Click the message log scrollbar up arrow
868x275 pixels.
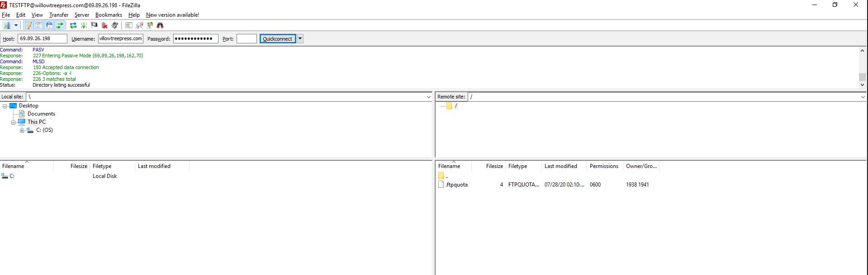click(x=862, y=51)
